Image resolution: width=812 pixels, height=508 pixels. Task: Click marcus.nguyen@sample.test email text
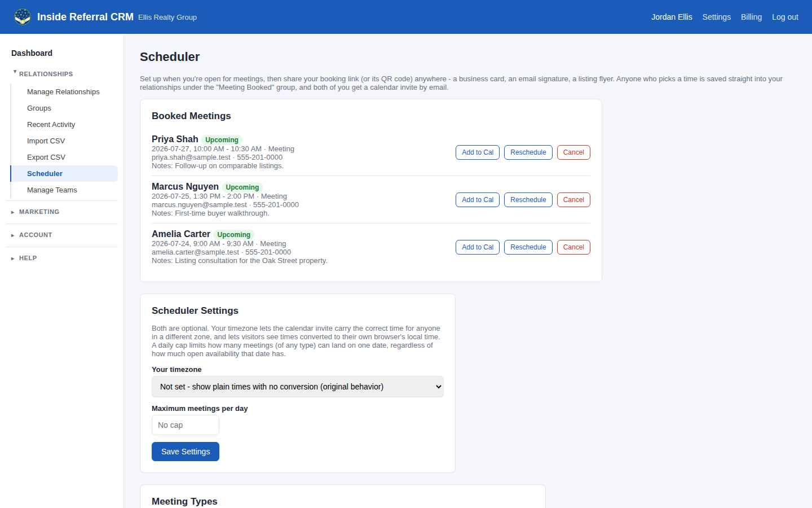(199, 205)
